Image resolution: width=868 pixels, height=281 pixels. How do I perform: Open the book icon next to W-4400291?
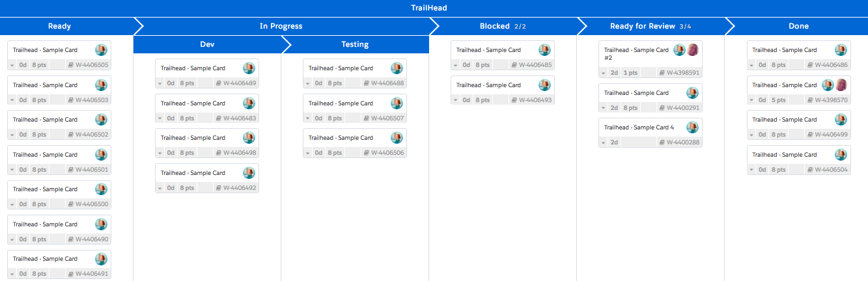662,108
